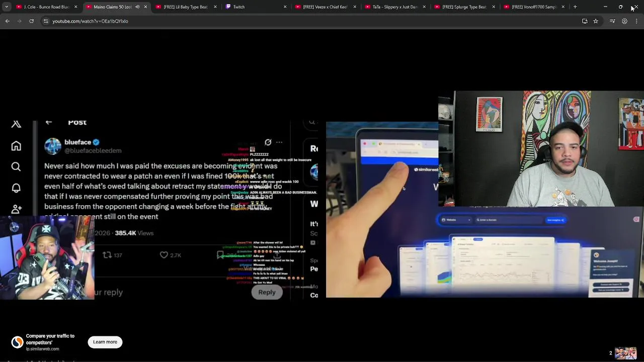Click the X logo in the video
The image size is (644, 362).
pos(16,124)
